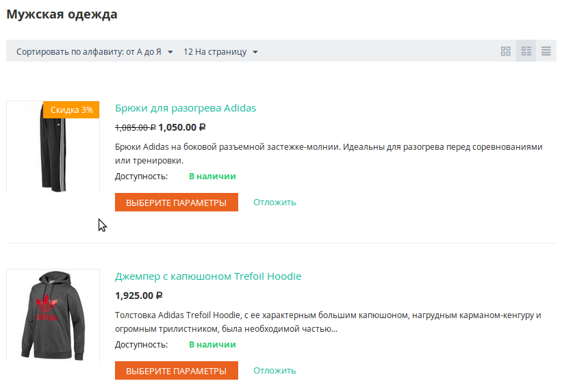This screenshot has height=392, width=575.
Task: Open the Adidas warm-up pants thumbnail
Action: (53, 148)
